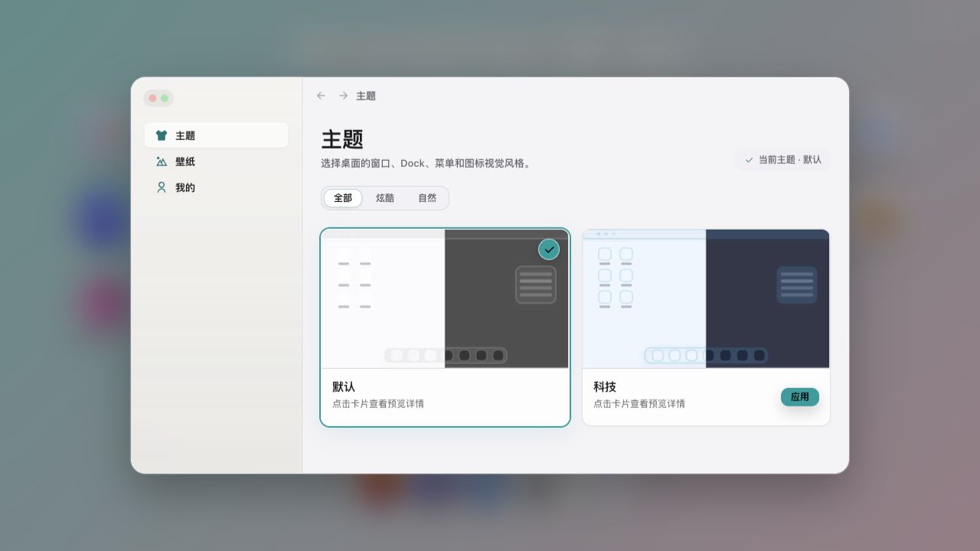This screenshot has height=551, width=980.
Task: Open the 主题 sidebar section
Action: click(216, 135)
